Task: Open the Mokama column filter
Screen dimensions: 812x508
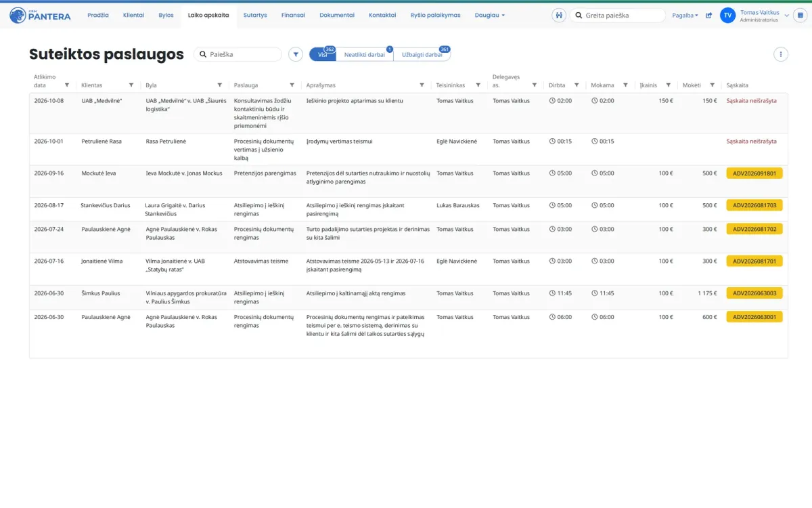Action: [x=626, y=85]
